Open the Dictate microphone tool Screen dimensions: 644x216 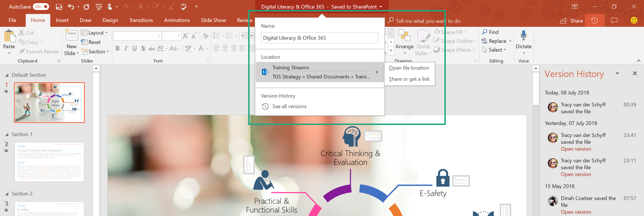click(x=523, y=36)
